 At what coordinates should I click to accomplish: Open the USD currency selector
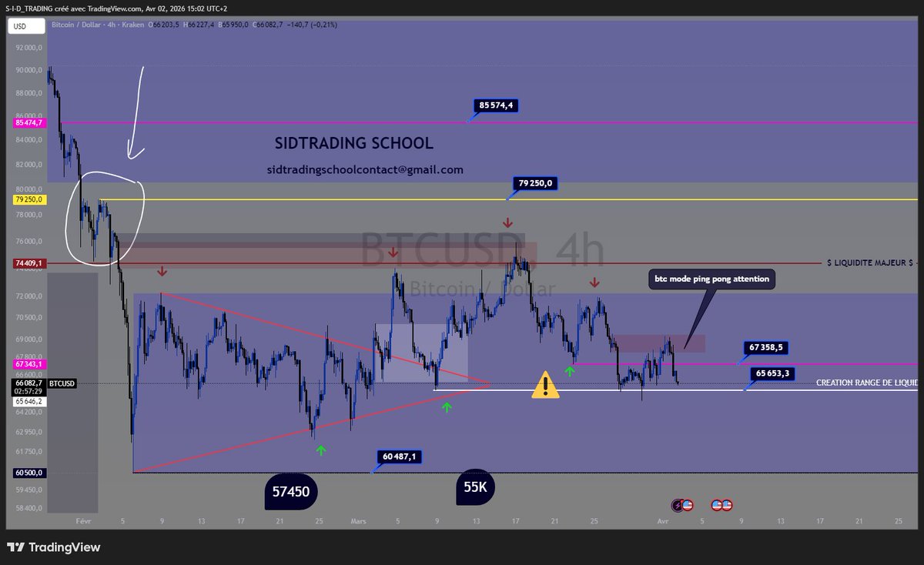click(26, 25)
